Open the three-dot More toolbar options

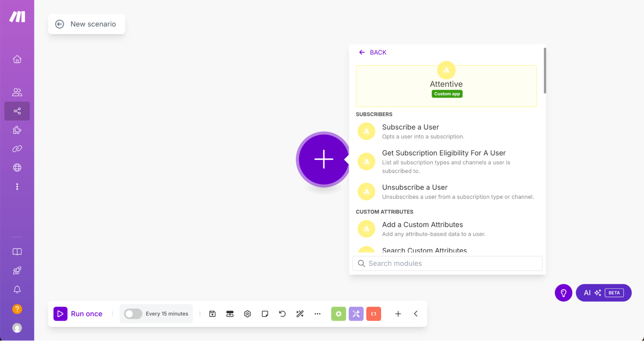318,314
